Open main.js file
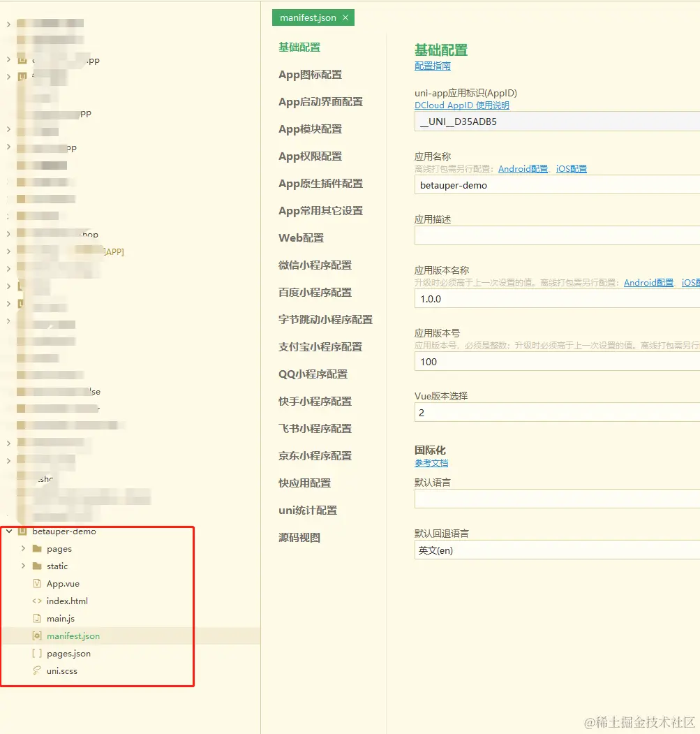Viewport: 700px width, 734px height. 60,618
